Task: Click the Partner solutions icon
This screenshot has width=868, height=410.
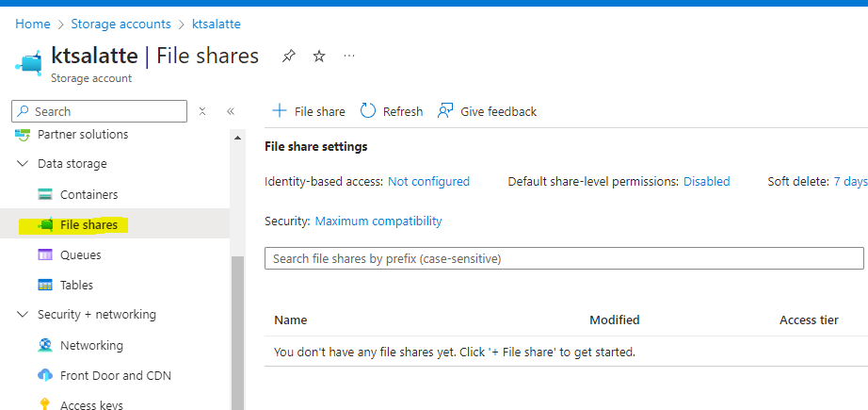Action: (x=23, y=134)
